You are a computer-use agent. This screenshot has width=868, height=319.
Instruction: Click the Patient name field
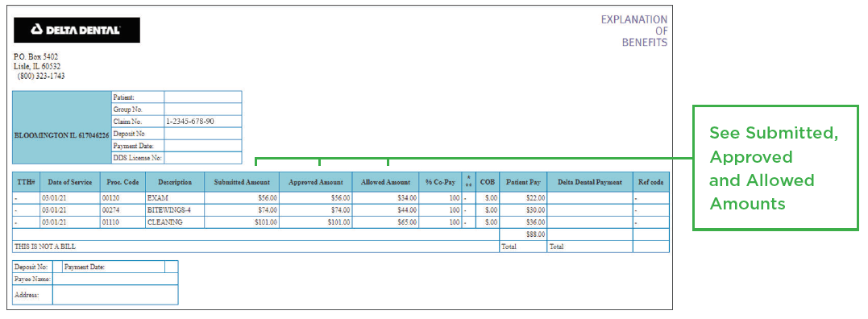[202, 97]
